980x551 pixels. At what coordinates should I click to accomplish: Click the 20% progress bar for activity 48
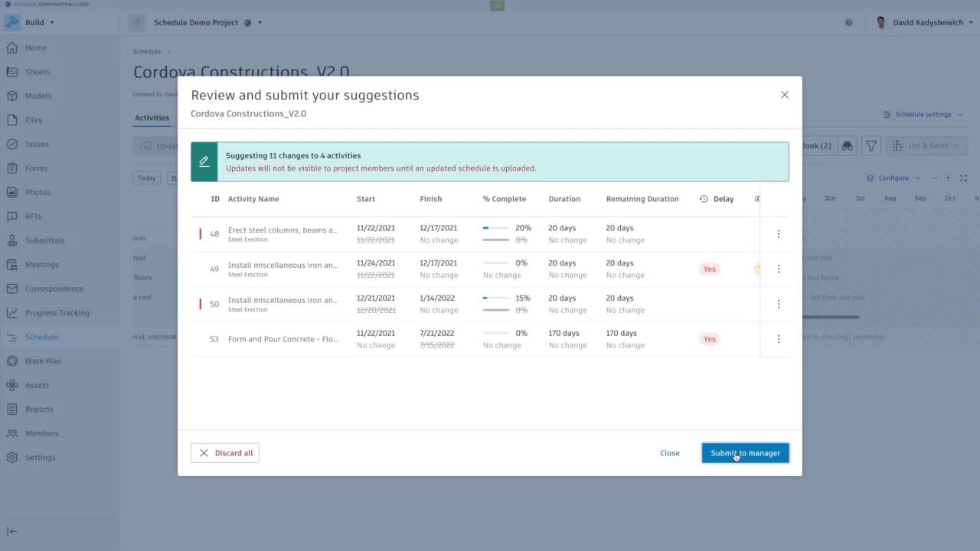(x=495, y=228)
